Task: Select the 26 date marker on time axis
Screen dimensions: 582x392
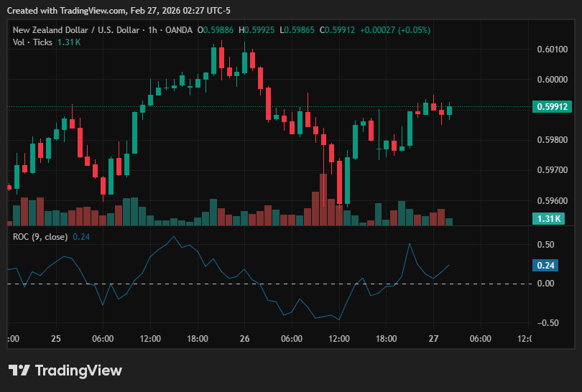Action: (244, 339)
